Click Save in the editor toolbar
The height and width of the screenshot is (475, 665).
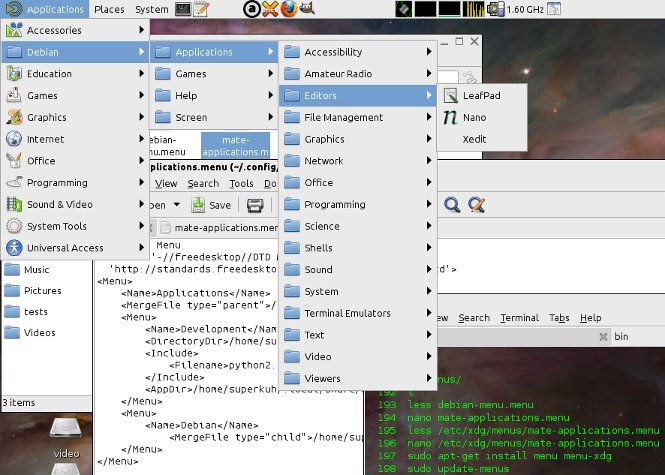point(211,205)
